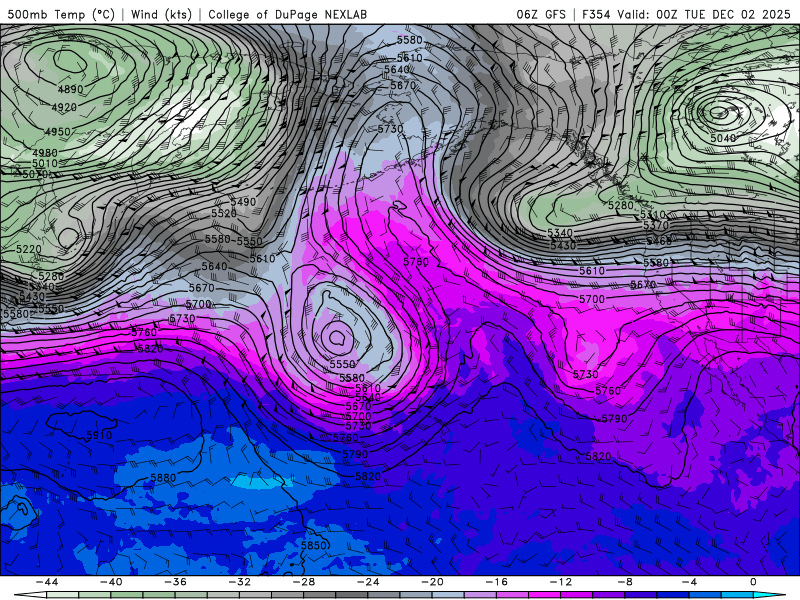This screenshot has width=800, height=600.
Task: Click the -4 colorbar tick label
Action: 690,582
